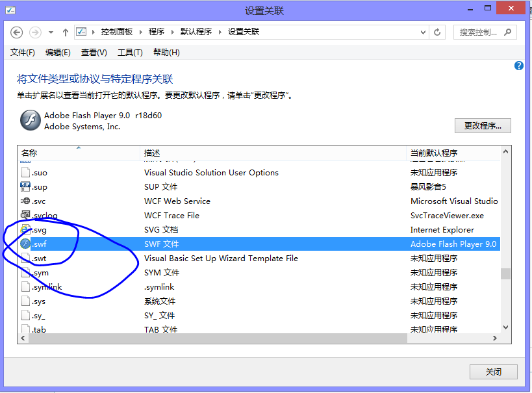Select the .svclog WCF Trace File row
532x393 pixels.
pyautogui.click(x=259, y=216)
